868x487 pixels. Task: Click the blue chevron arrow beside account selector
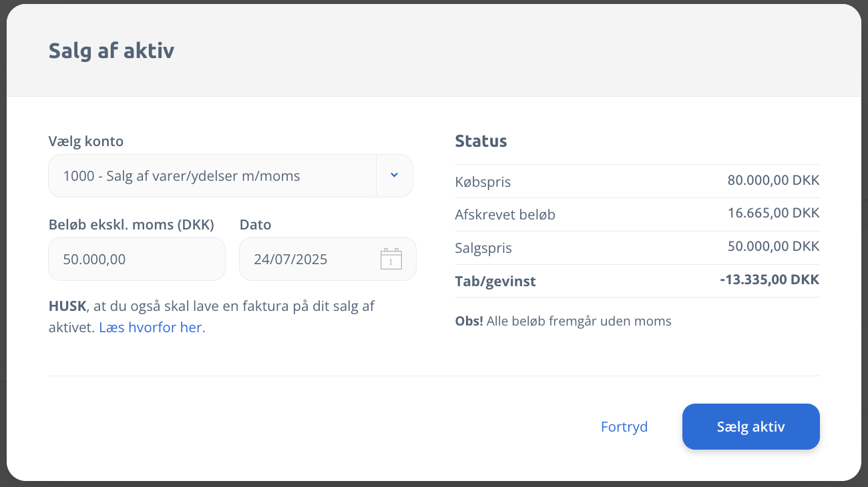pyautogui.click(x=394, y=175)
